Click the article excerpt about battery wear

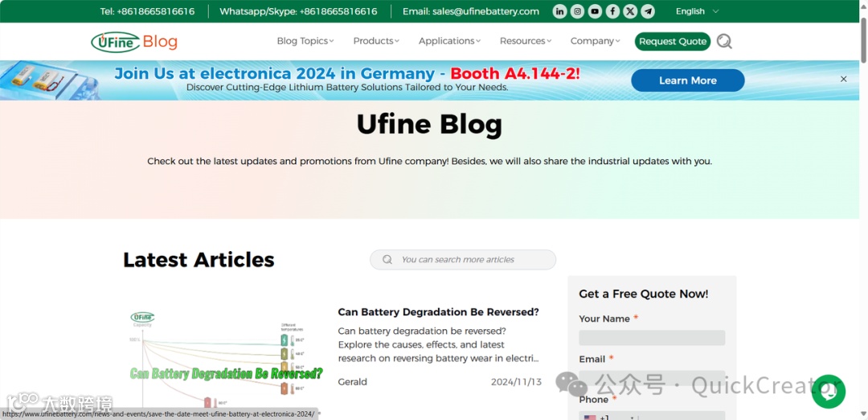point(439,344)
